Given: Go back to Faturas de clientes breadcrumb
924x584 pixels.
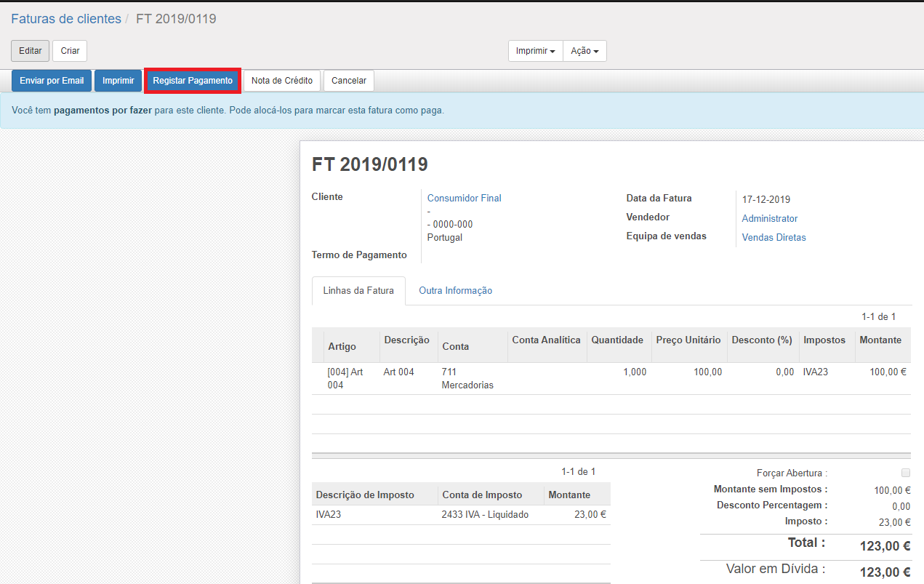Looking at the screenshot, I should [66, 19].
